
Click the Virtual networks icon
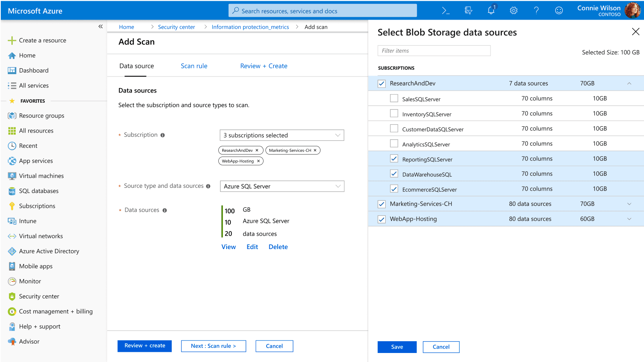pos(12,236)
